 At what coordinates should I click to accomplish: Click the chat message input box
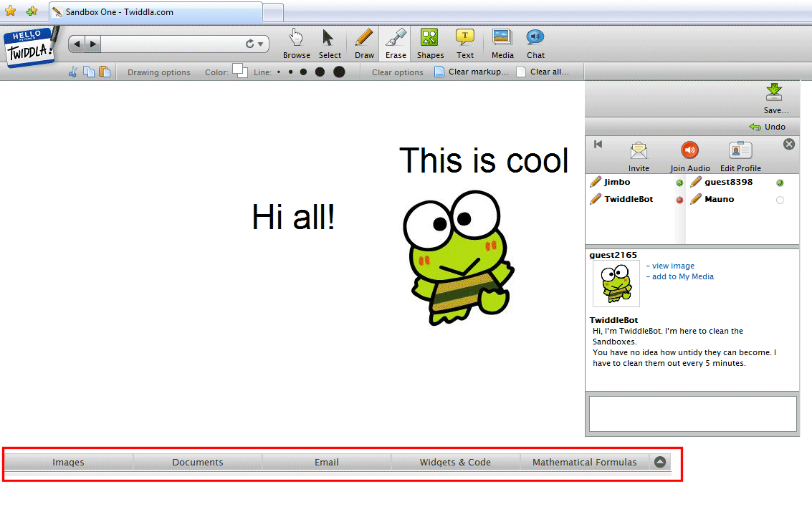692,413
